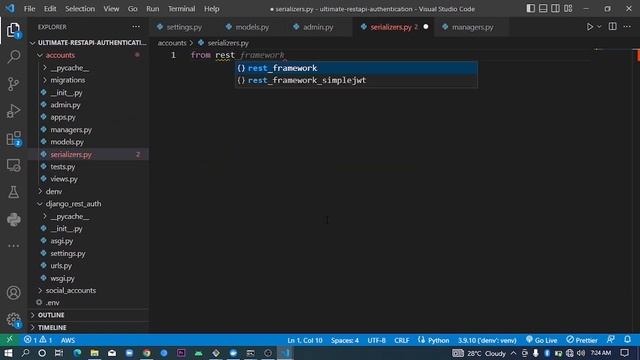
Task: Open the Manage gear menu
Action: 13,320
